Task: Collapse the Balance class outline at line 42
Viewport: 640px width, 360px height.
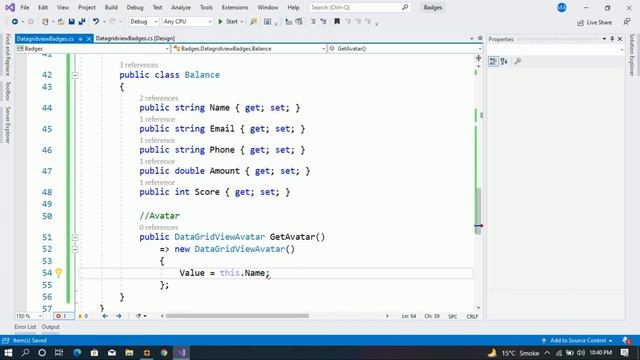Action: pyautogui.click(x=75, y=75)
